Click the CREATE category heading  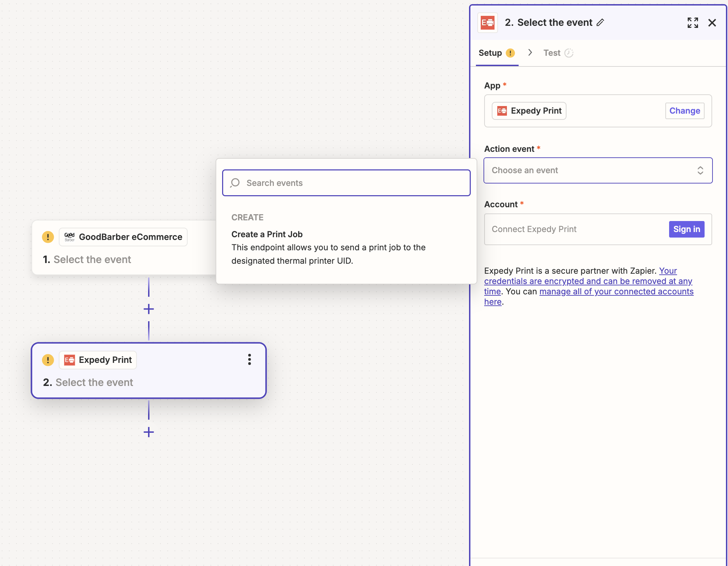click(x=247, y=218)
